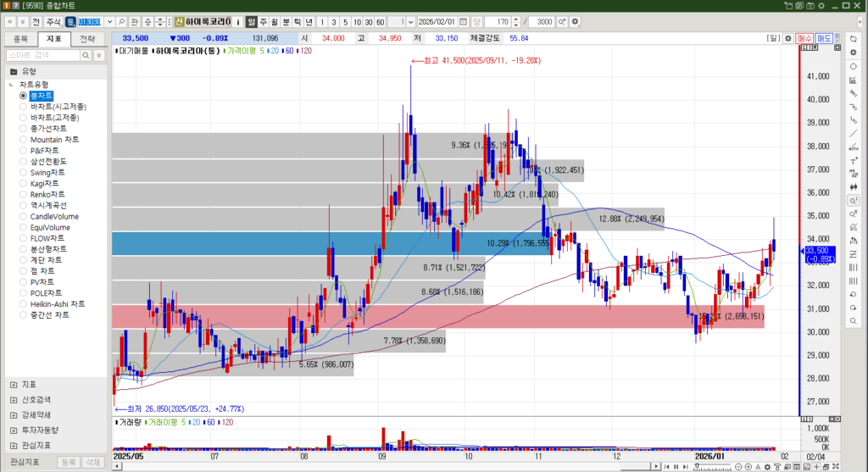Viewport: 868px width, 472px height.
Task: Switch to the 전략 tab
Action: coord(87,39)
